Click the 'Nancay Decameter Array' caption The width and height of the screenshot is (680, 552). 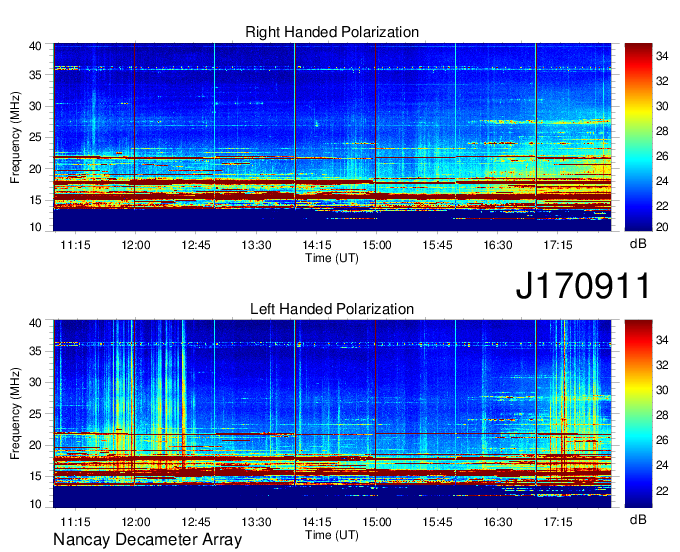click(x=147, y=539)
